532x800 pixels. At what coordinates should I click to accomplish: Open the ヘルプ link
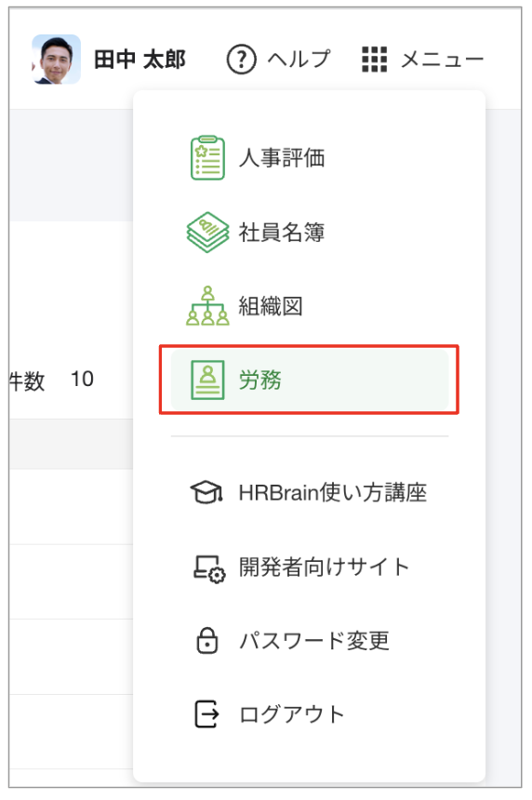point(299,60)
